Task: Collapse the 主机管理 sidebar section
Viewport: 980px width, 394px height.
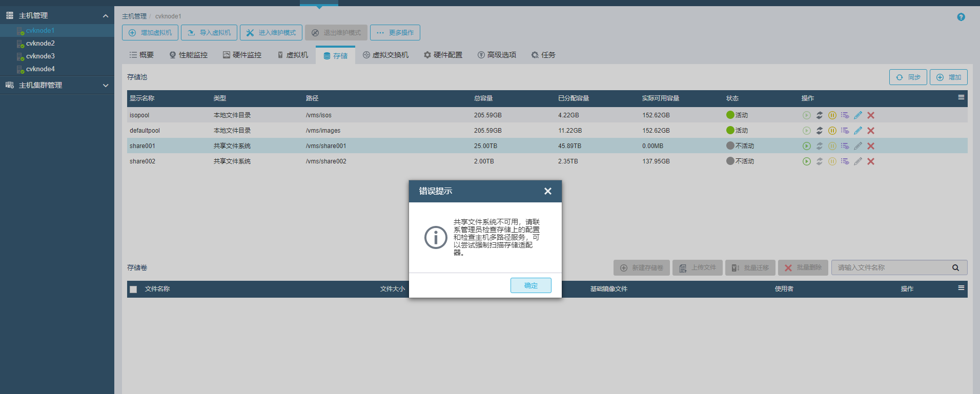Action: pyautogui.click(x=106, y=16)
